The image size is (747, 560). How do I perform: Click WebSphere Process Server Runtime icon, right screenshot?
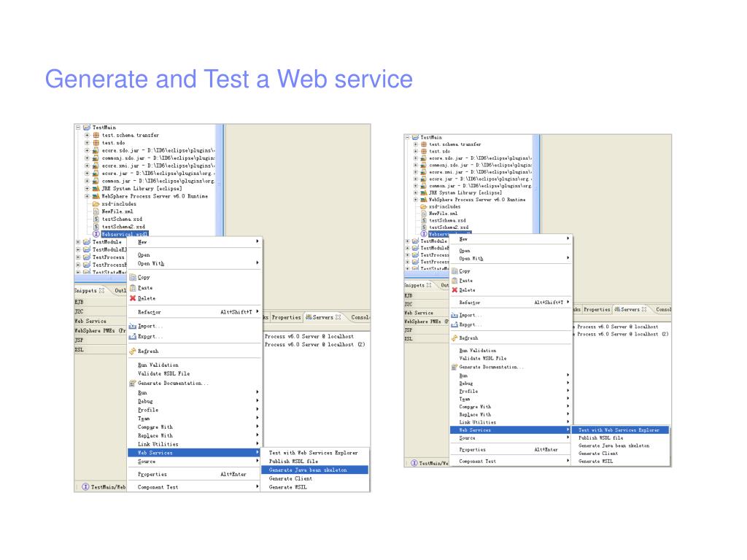pos(424,200)
